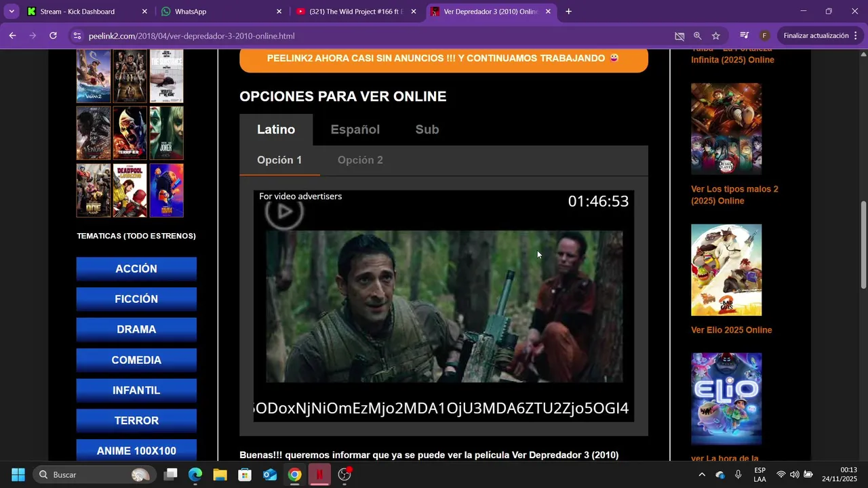This screenshot has height=488, width=868.
Task: Open Microsoft Store from taskbar
Action: (245, 474)
